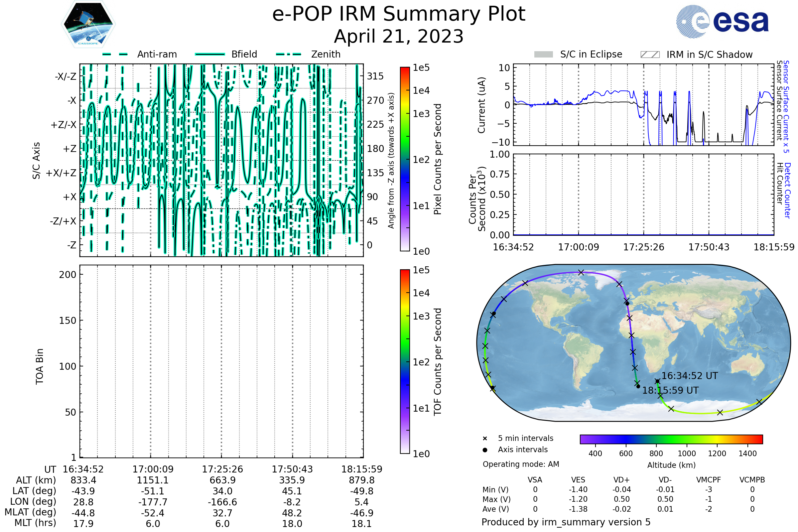
Task: Click the 17:25:26 UT tick label below TOA plot
Action: coord(222,469)
